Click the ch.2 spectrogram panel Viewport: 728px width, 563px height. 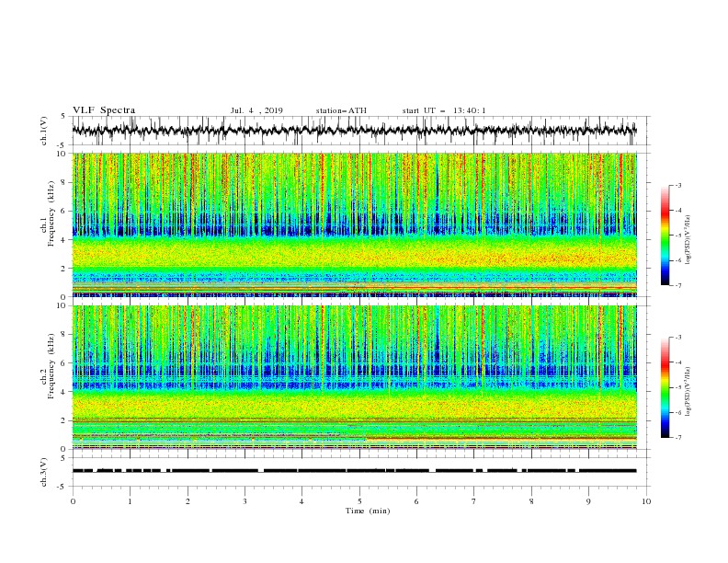354,377
